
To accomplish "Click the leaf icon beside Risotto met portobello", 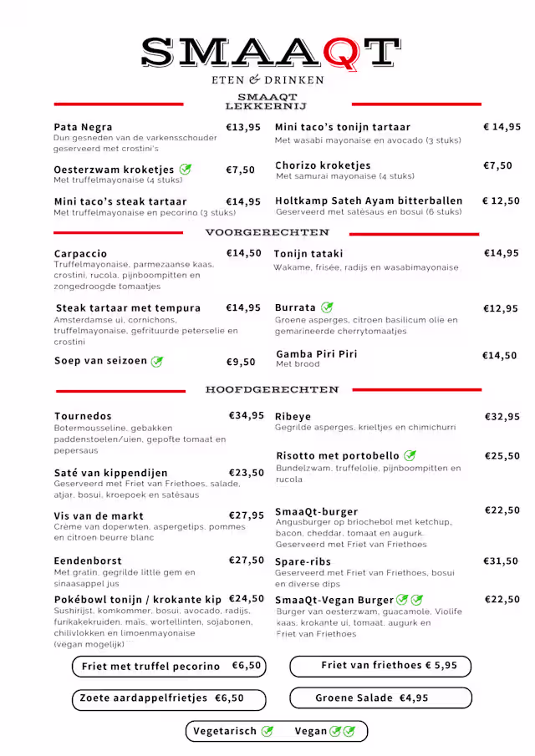I will coord(410,455).
